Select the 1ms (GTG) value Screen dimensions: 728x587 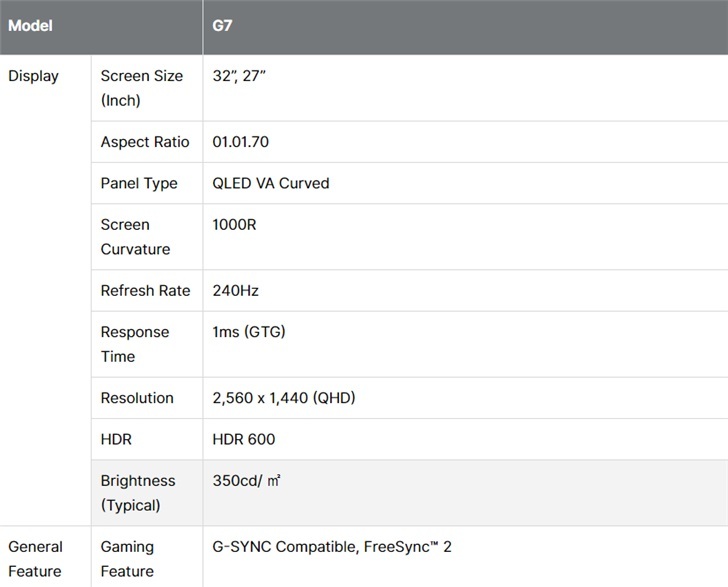(249, 332)
